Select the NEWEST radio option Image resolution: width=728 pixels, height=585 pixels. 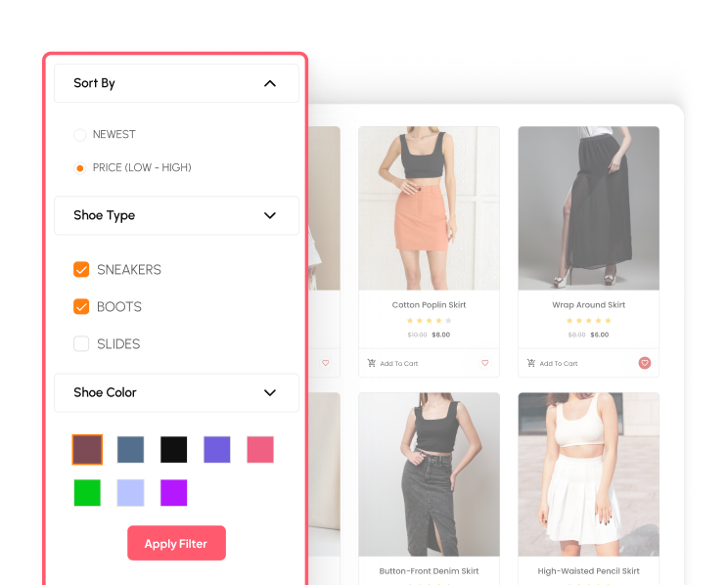(80, 135)
